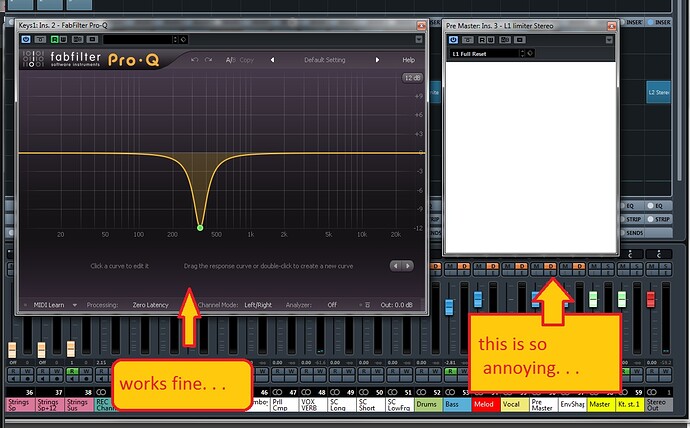Select the L2 Stereo insert slot
Image resolution: width=690 pixels, height=428 pixels.
click(x=658, y=92)
